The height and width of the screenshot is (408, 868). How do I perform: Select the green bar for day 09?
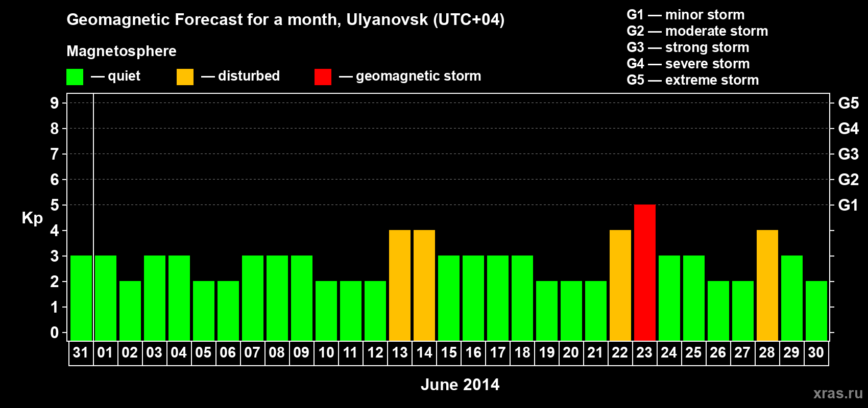[x=302, y=298]
